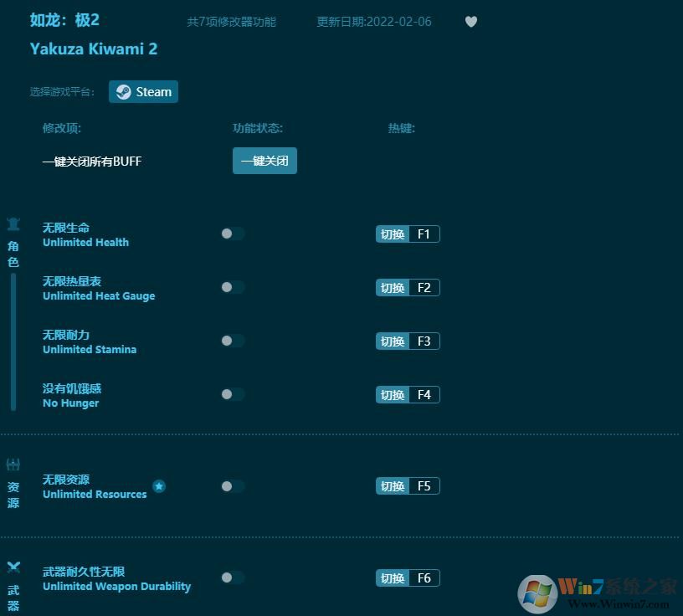Image resolution: width=683 pixels, height=616 pixels.
Task: Switch to the Steam platform tab
Action: pos(143,91)
